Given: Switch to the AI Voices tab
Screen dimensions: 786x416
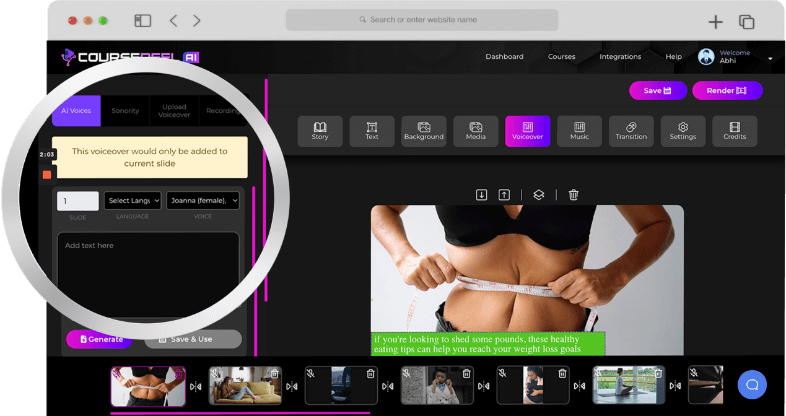Looking at the screenshot, I should click(x=76, y=111).
